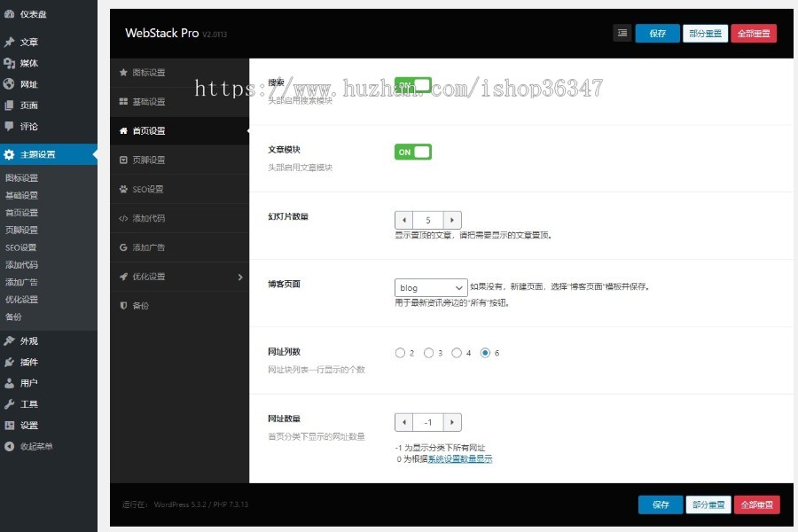
Task: Click the top 全部重置 button
Action: click(x=753, y=33)
